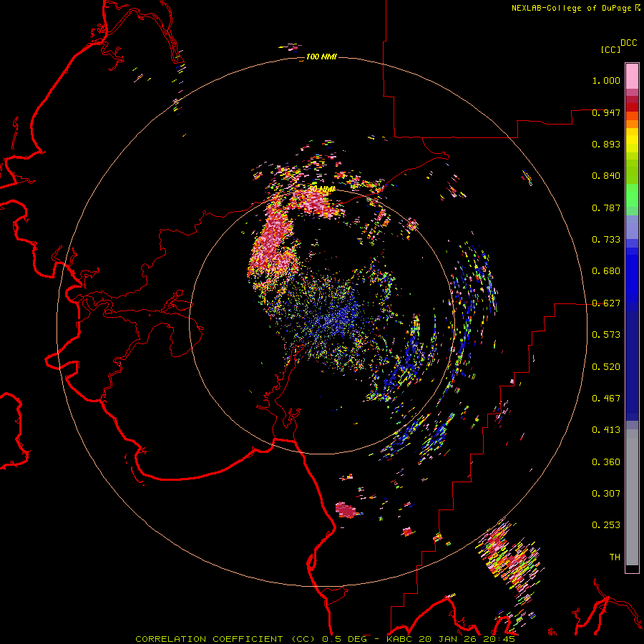
Task: Click the 20 JAN 26 date text
Action: [448, 639]
